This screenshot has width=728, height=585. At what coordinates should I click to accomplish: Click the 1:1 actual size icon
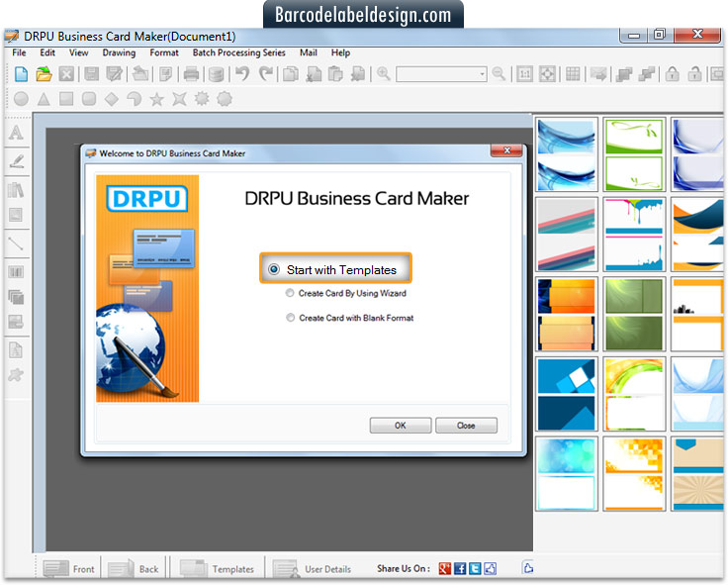pyautogui.click(x=524, y=74)
